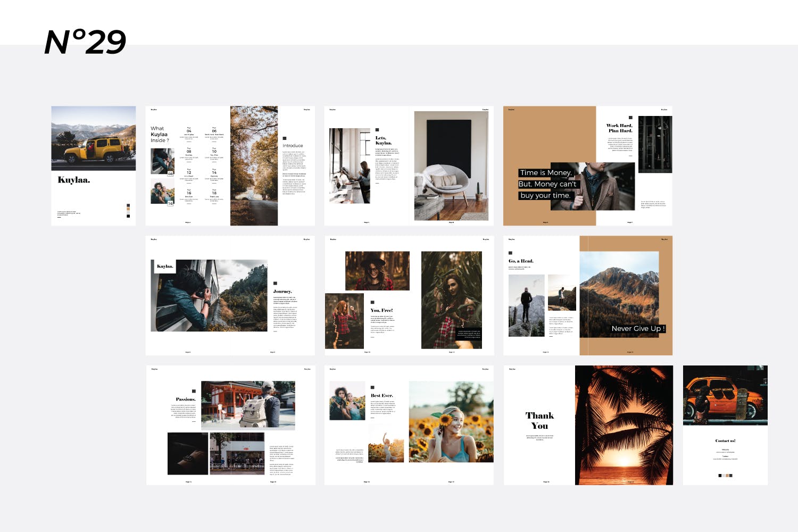Screen dimensions: 798x532
Task: Click the square marker next to the You, Free heading
Action: tap(372, 302)
